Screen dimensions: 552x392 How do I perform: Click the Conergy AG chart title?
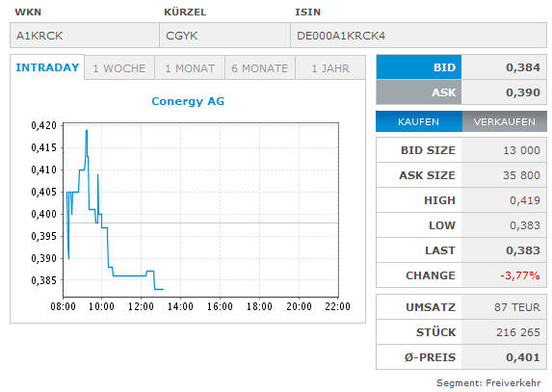tap(188, 101)
